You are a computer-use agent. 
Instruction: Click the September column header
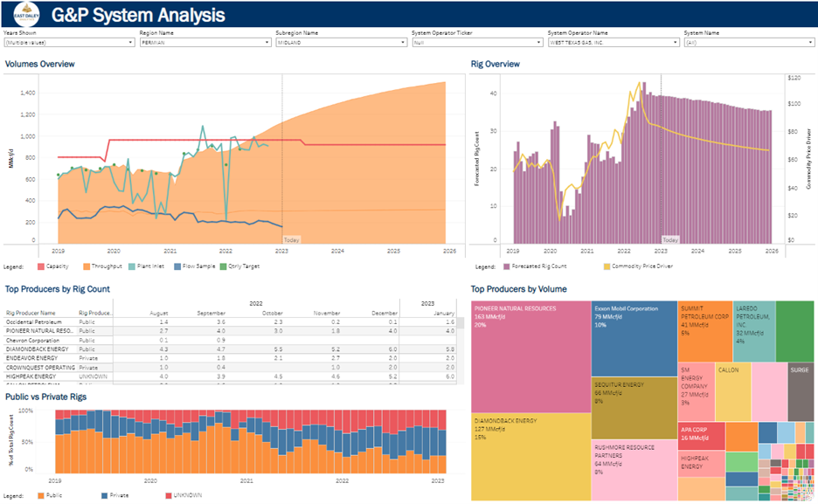(x=211, y=314)
